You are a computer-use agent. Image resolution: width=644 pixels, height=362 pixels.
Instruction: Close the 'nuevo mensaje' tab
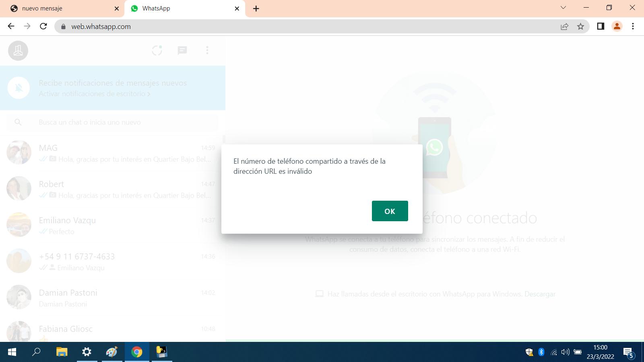tap(116, 8)
